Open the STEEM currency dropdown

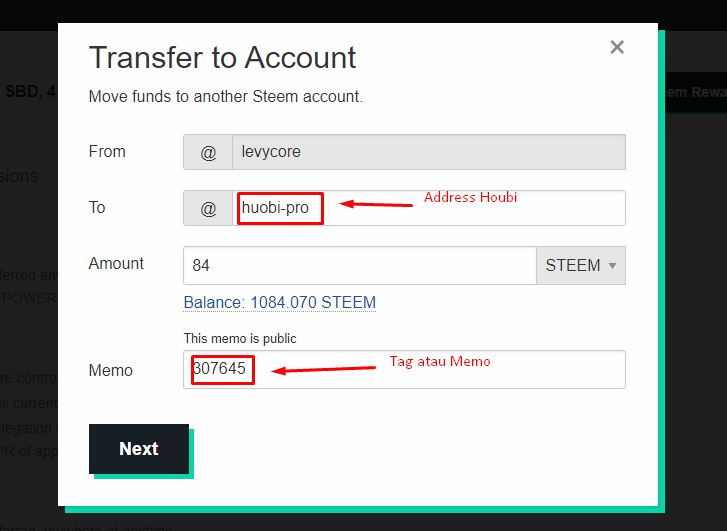tap(580, 265)
